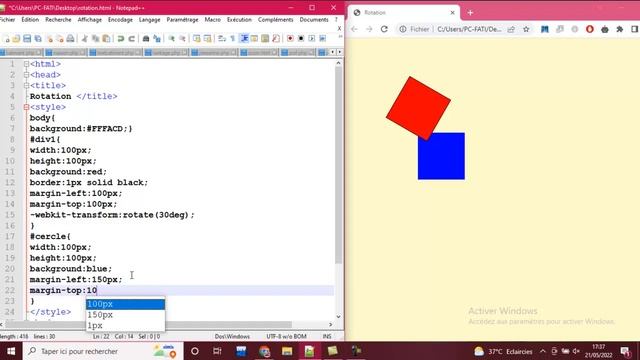Open the Langage menu

149,20
